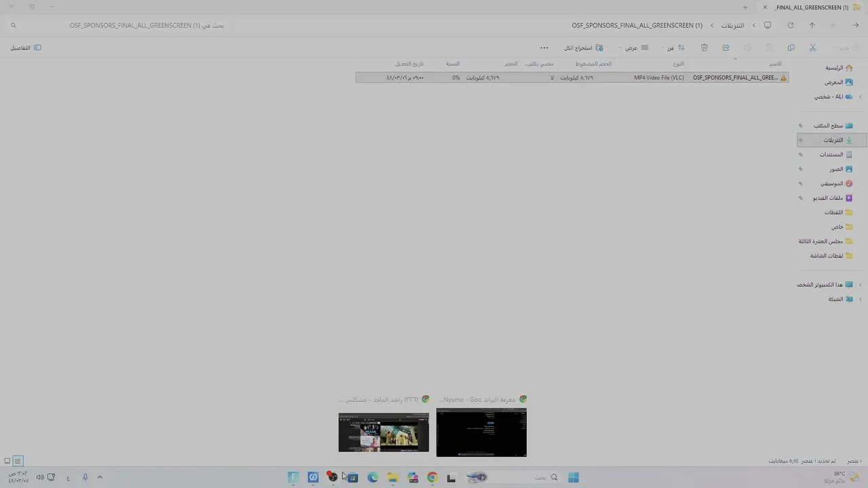Sort by تاريخ التعديل column header
The height and width of the screenshot is (488, 868).
pos(410,64)
